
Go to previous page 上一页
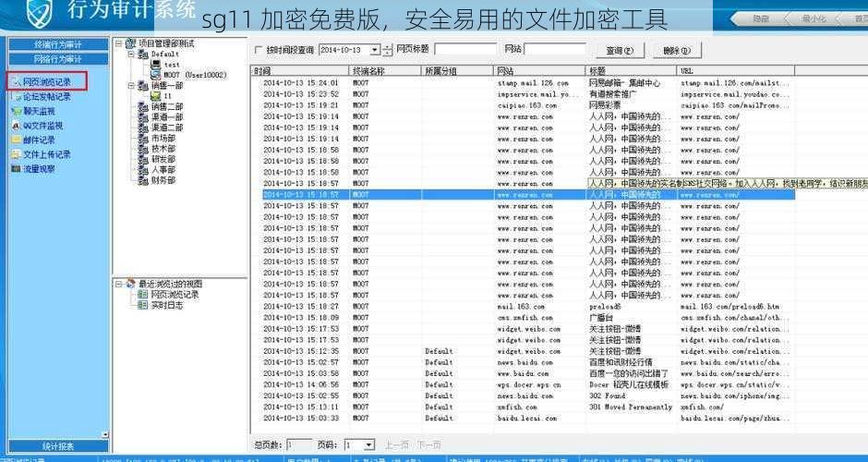(397, 444)
